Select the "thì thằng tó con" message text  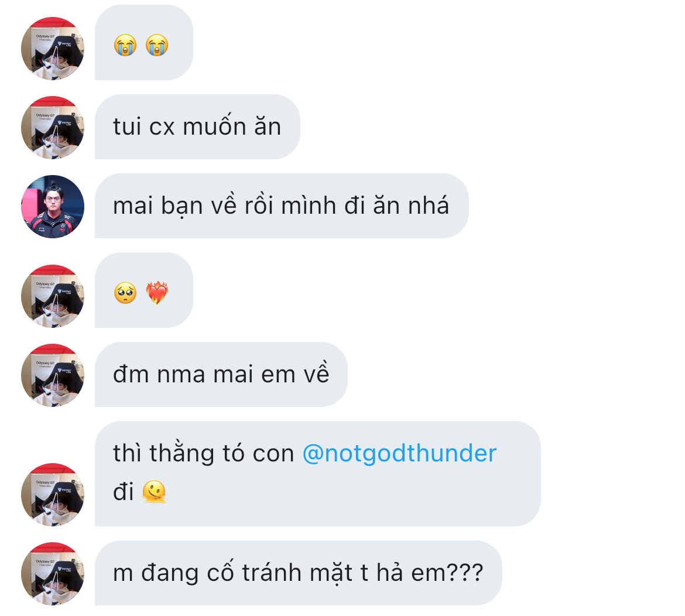pos(204,453)
